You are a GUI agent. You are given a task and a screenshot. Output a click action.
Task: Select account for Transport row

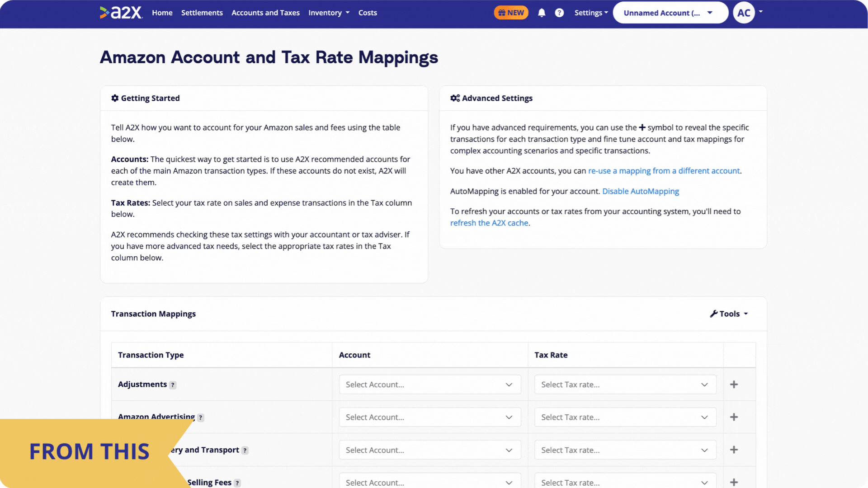(430, 450)
